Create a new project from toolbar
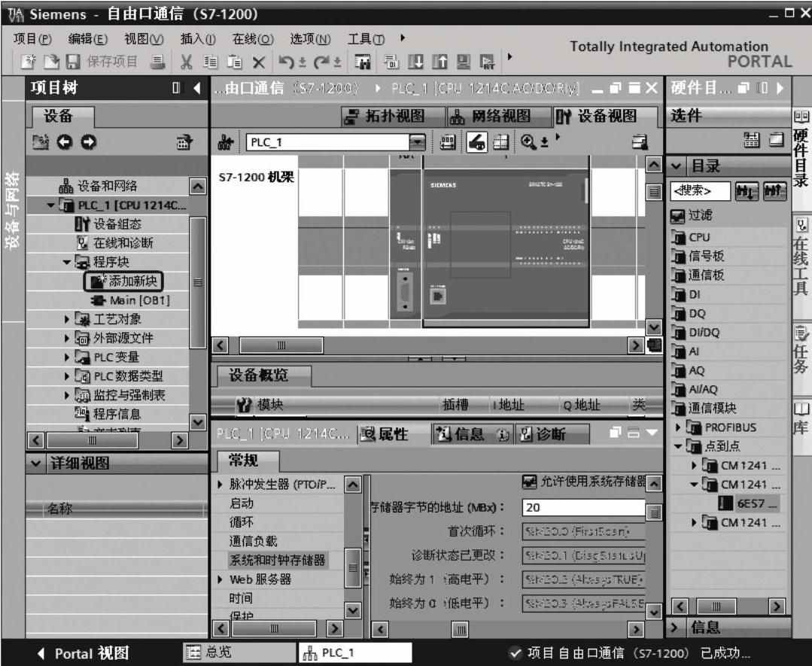 pos(29,62)
